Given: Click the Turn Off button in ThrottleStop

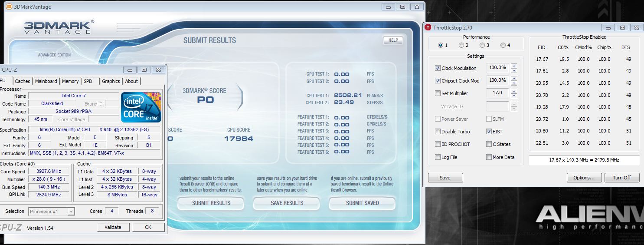Looking at the screenshot, I should coord(622,178).
